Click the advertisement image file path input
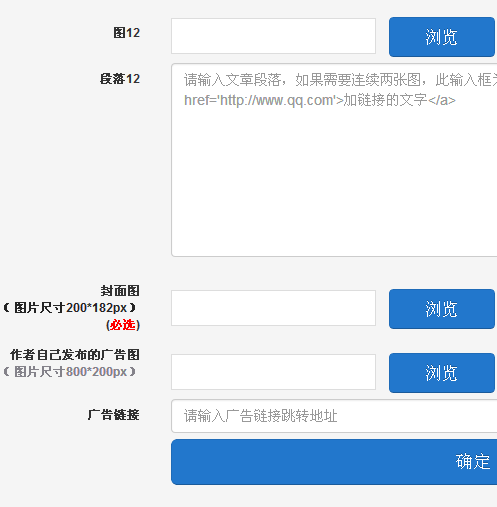 pos(273,372)
